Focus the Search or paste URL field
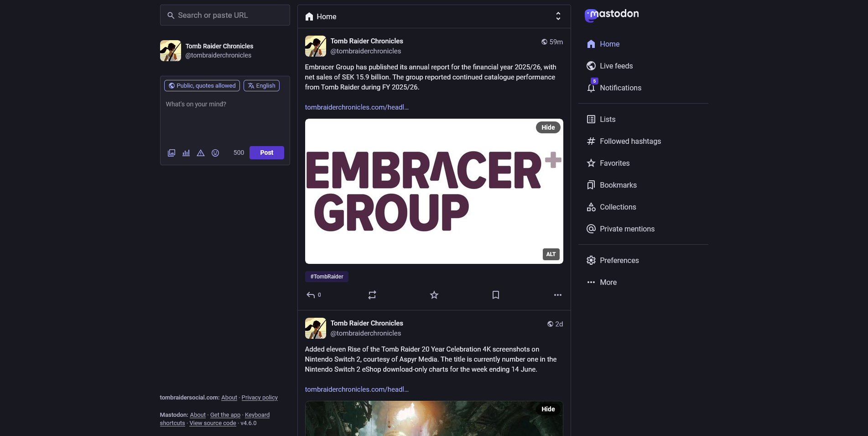 pyautogui.click(x=225, y=15)
